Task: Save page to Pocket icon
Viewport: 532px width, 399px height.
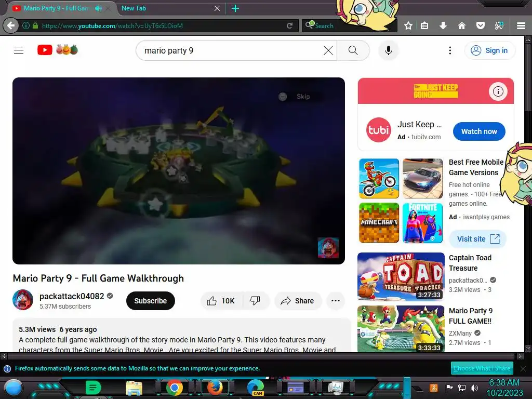Action: (x=481, y=25)
